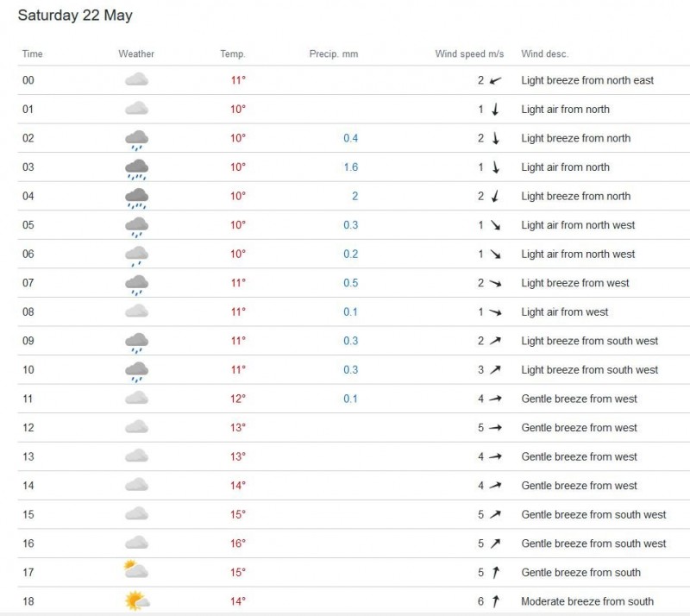Click the west wind arrow at 12
690x616 pixels.
click(495, 428)
